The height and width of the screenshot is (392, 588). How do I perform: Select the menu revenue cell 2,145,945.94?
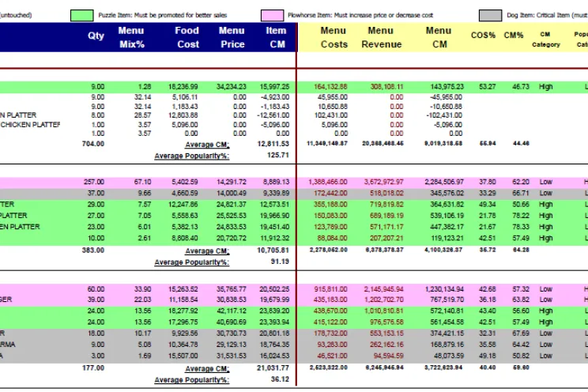point(383,289)
